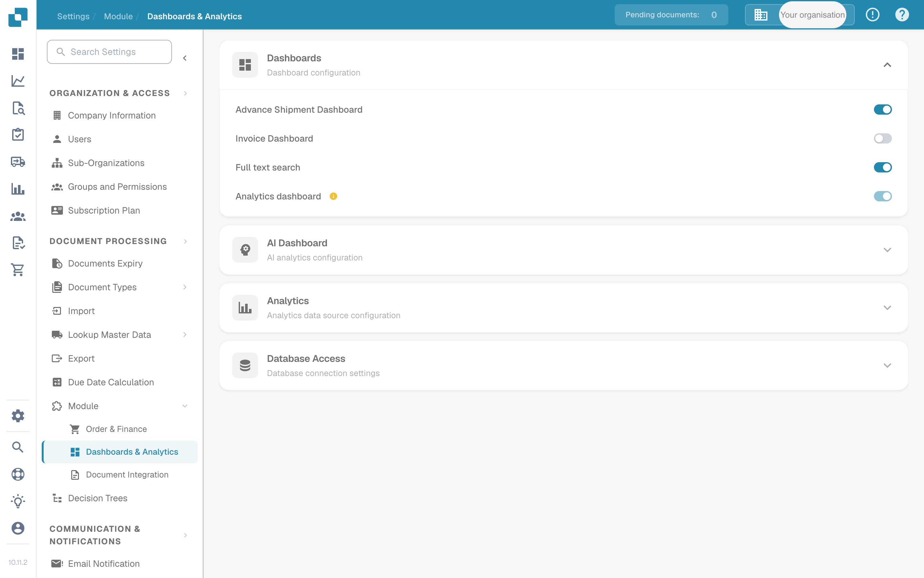Click the info icon beside Analytics dashboard
924x578 pixels.
333,197
